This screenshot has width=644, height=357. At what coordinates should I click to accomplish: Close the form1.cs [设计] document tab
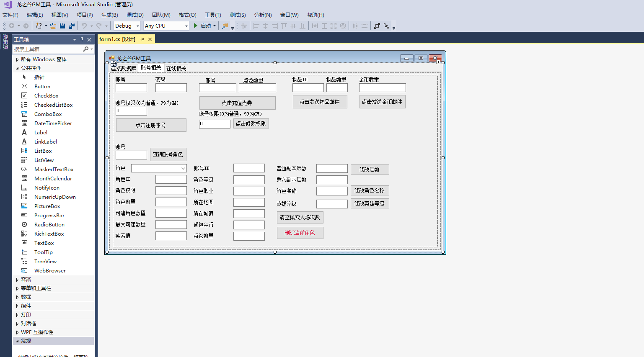click(x=150, y=39)
